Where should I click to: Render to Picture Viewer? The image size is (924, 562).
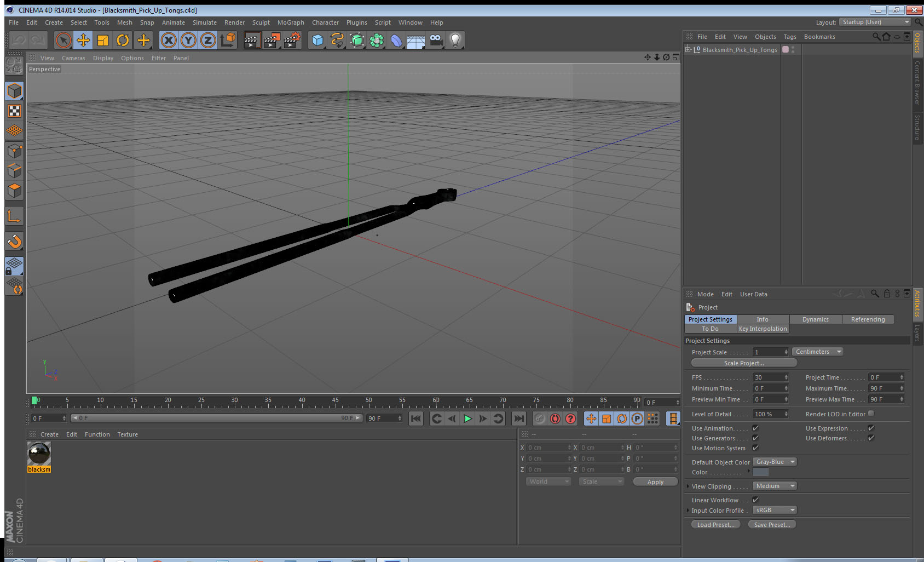point(272,40)
